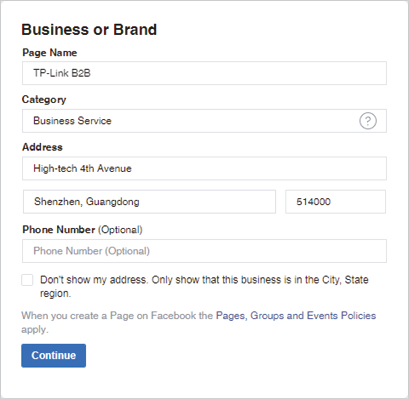Viewport: 409px width, 399px height.
Task: Click the Shenzhen, Guangdong city field
Action: tap(149, 202)
